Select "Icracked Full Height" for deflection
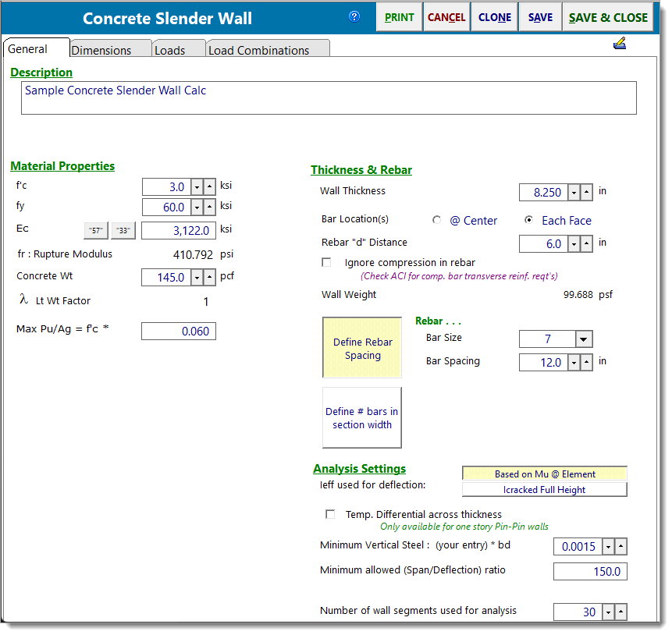The image size is (672, 635). tap(544, 489)
